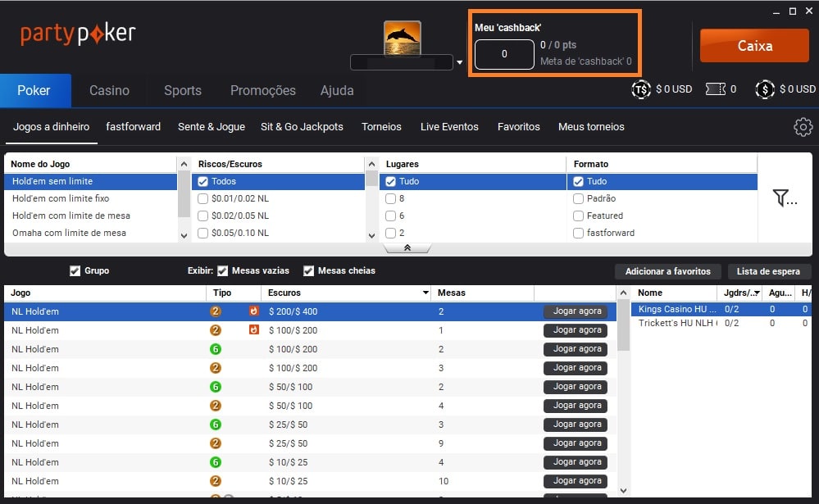This screenshot has height=504, width=819.
Task: Check the Featured format checkbox
Action: tap(578, 216)
